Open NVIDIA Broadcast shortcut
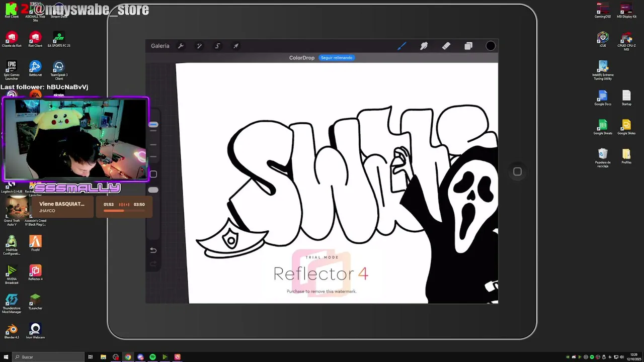The height and width of the screenshot is (362, 644). pos(12,275)
